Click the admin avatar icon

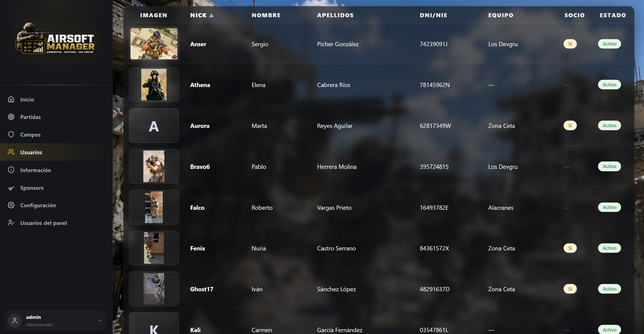[15, 321]
